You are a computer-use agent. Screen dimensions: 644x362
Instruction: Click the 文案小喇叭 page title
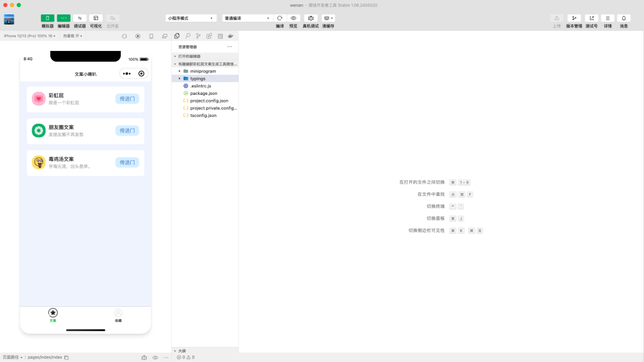86,74
